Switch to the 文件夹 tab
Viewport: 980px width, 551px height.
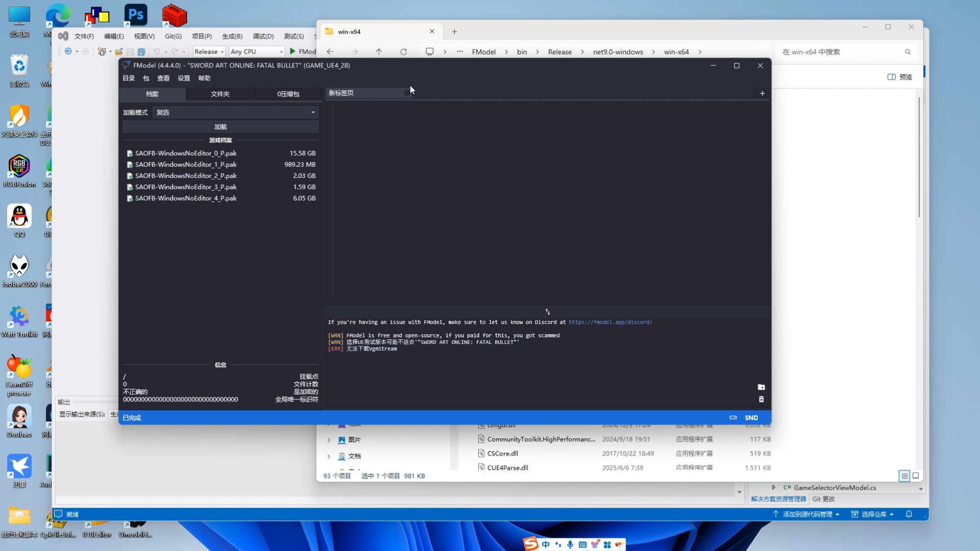tap(220, 94)
